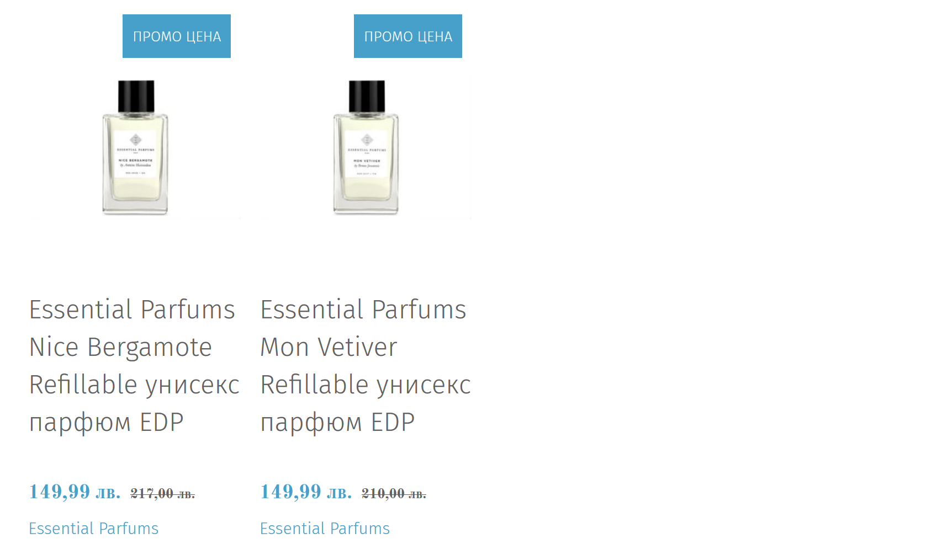Image resolution: width=937 pixels, height=560 pixels.
Task: Click "парфюм EDP" text in Nice Bergamote title
Action: click(x=106, y=423)
